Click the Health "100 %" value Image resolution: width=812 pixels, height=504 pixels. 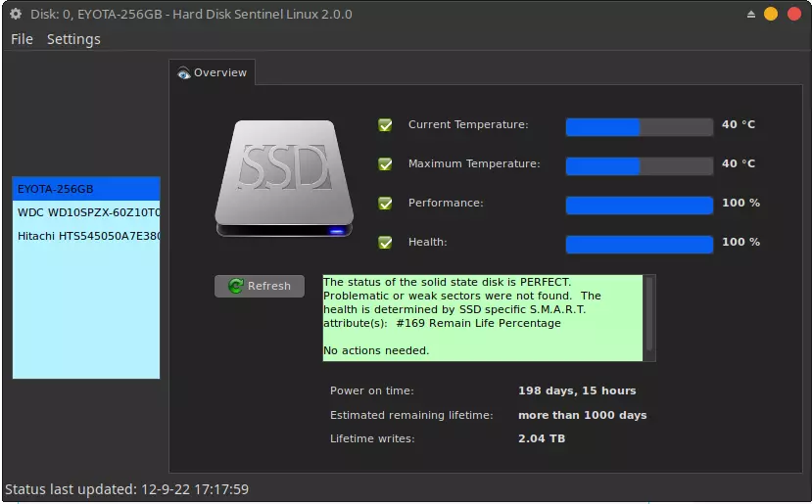(x=741, y=242)
